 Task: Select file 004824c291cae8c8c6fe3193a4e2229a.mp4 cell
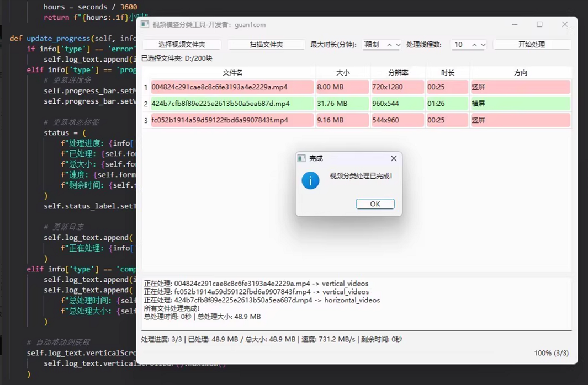coord(232,87)
